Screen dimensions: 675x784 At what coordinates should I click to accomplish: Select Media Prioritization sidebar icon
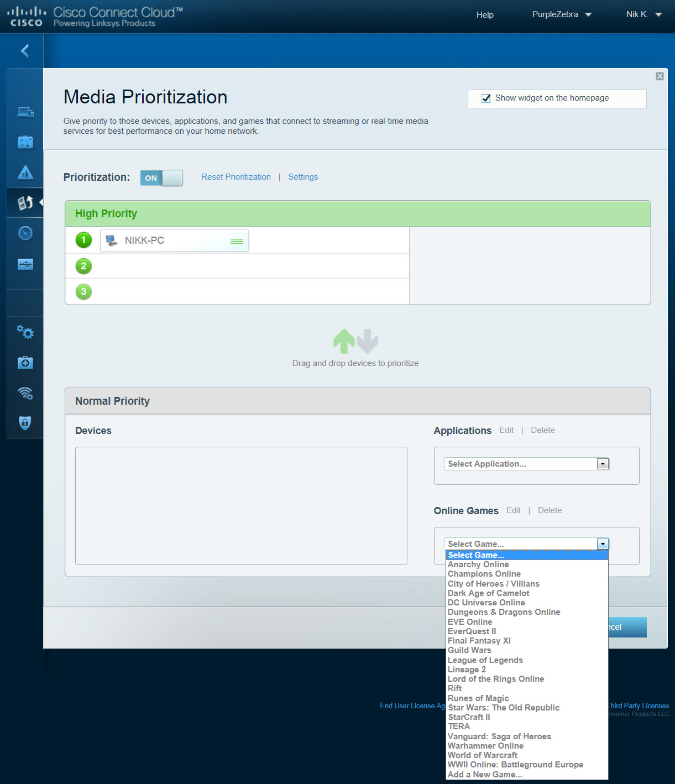(25, 203)
